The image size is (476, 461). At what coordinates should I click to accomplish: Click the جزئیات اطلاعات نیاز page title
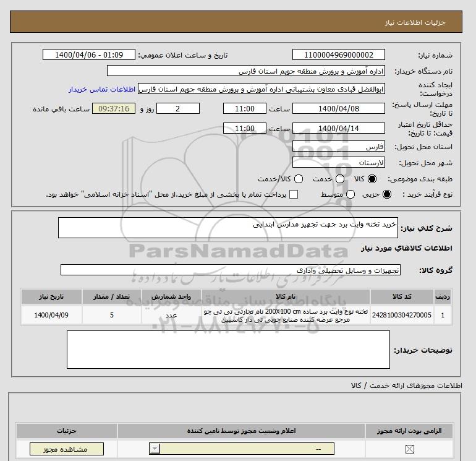click(415, 22)
